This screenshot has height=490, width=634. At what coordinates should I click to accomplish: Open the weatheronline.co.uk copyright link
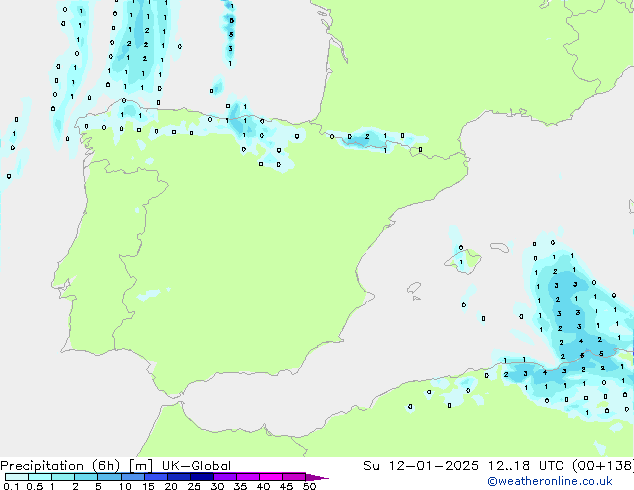coord(549,481)
